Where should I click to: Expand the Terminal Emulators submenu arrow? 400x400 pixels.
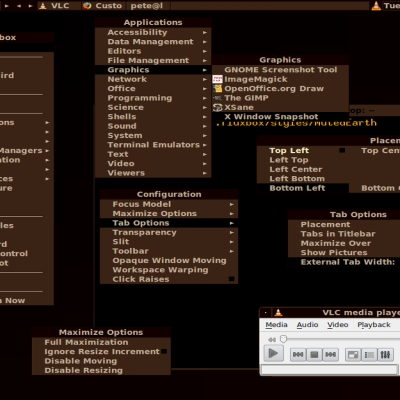point(205,145)
